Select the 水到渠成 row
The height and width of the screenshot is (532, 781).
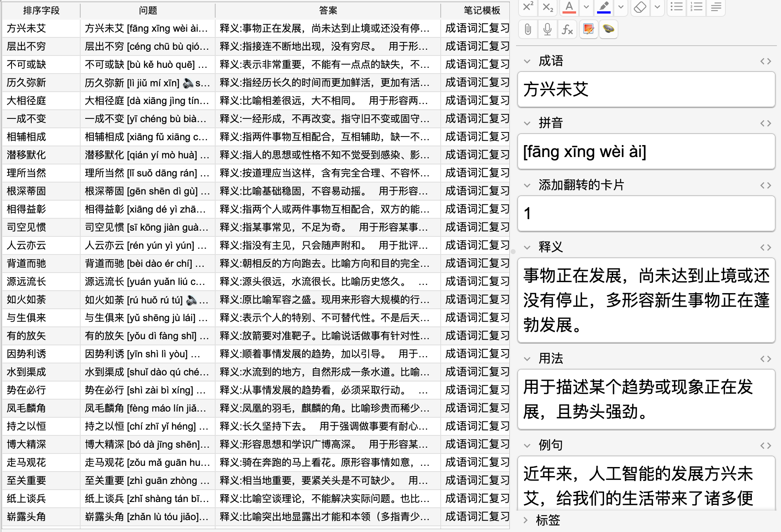click(256, 372)
